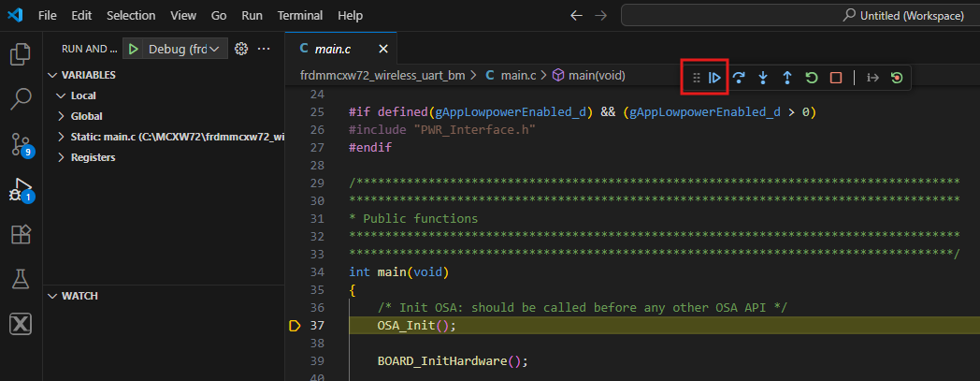This screenshot has width=980, height=381.
Task: Close the main.c editor tab
Action: pyautogui.click(x=383, y=49)
